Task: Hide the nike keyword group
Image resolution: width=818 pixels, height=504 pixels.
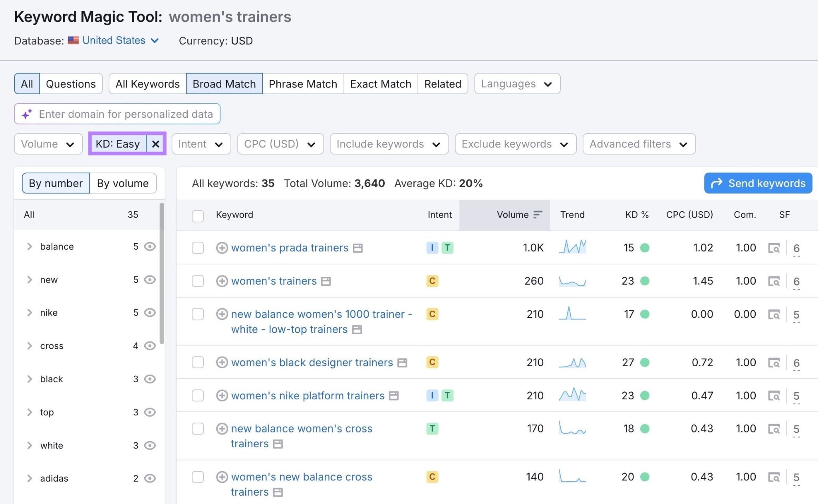Action: [150, 313]
